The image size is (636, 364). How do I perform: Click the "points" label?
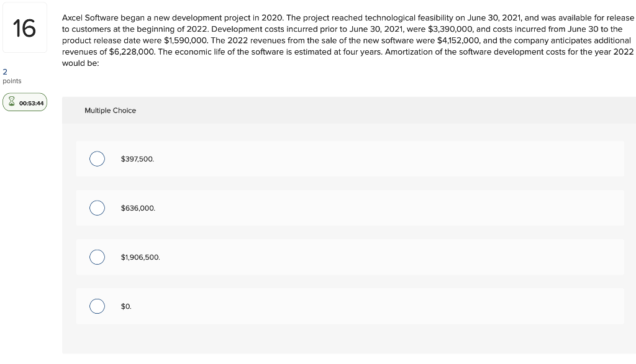point(11,81)
